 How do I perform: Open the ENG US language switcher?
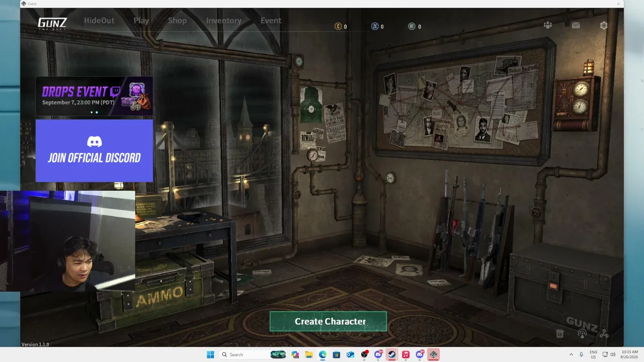point(593,354)
